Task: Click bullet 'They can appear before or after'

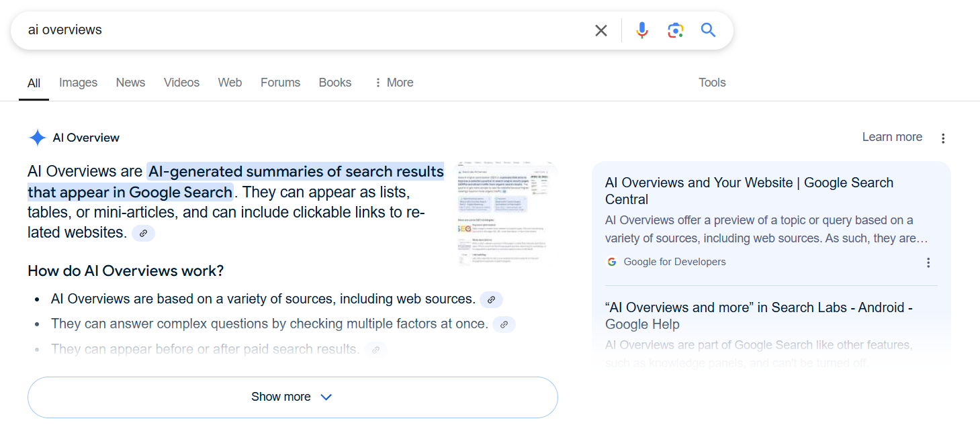Action: point(206,349)
